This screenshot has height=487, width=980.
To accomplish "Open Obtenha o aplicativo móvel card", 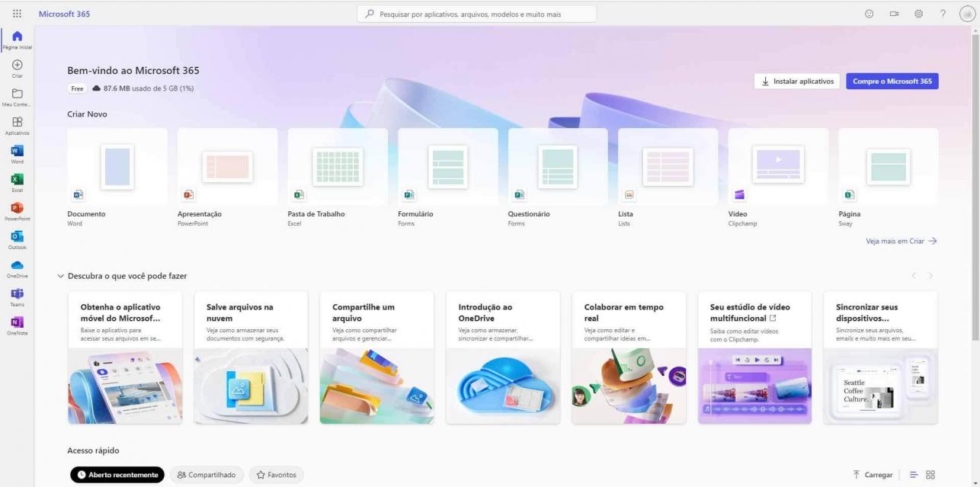I will pos(125,357).
